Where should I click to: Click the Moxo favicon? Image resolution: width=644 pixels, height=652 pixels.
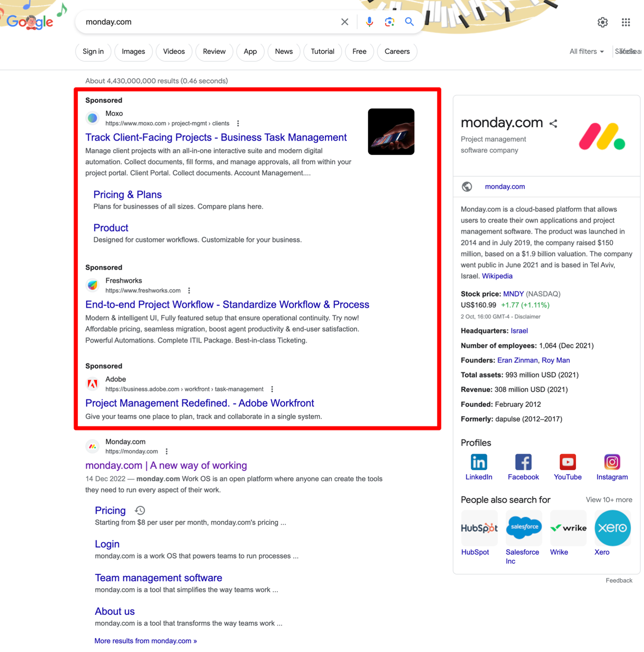(x=93, y=119)
